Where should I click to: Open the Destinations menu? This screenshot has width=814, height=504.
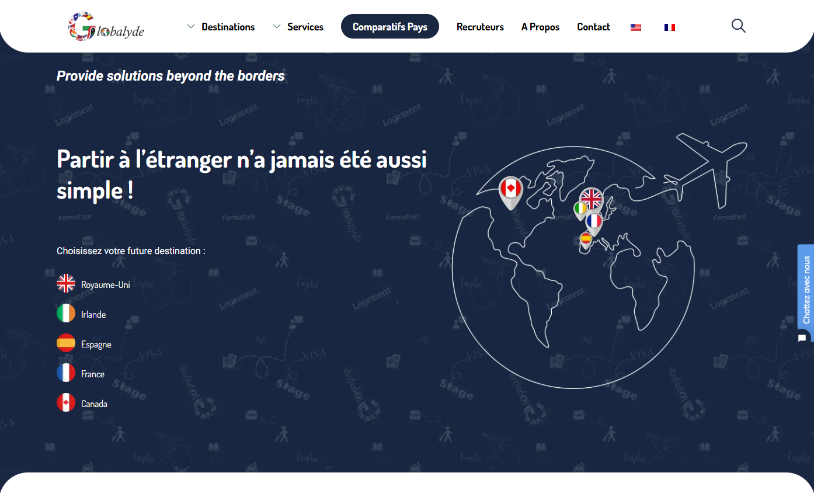tap(228, 27)
